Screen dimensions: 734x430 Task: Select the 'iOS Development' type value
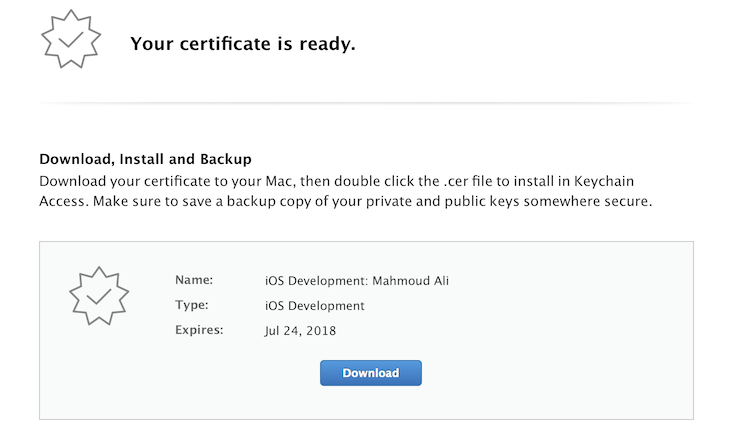pyautogui.click(x=315, y=306)
